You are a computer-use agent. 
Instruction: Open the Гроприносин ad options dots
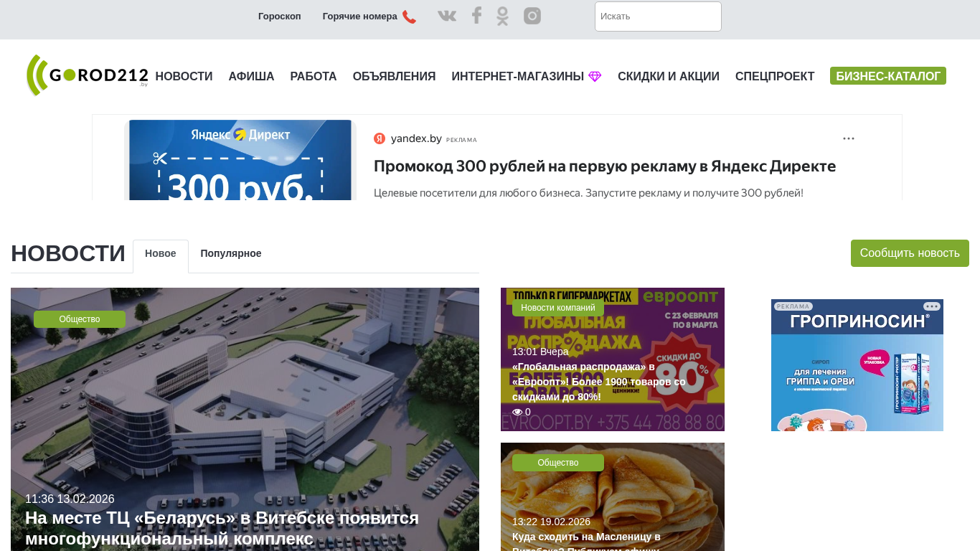click(x=932, y=306)
